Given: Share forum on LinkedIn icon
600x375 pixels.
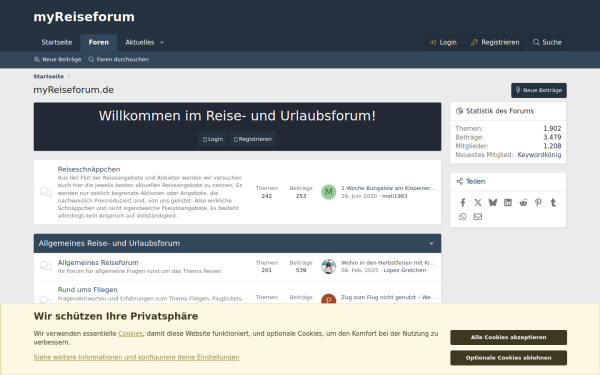Looking at the screenshot, I should coord(508,202).
